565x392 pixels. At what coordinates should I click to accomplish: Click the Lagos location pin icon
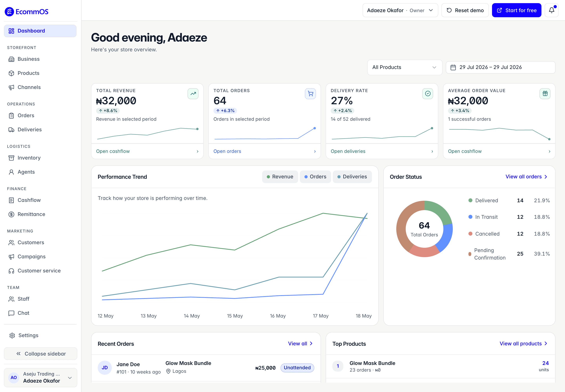point(168,371)
